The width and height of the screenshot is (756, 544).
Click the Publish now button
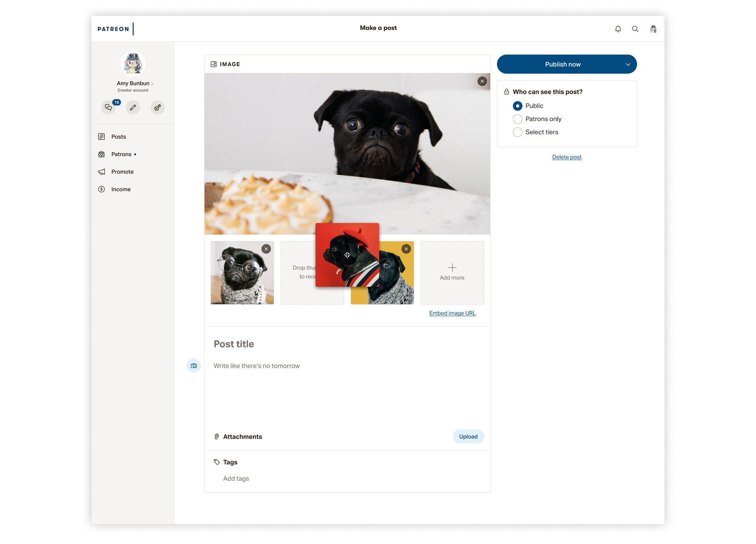[563, 64]
